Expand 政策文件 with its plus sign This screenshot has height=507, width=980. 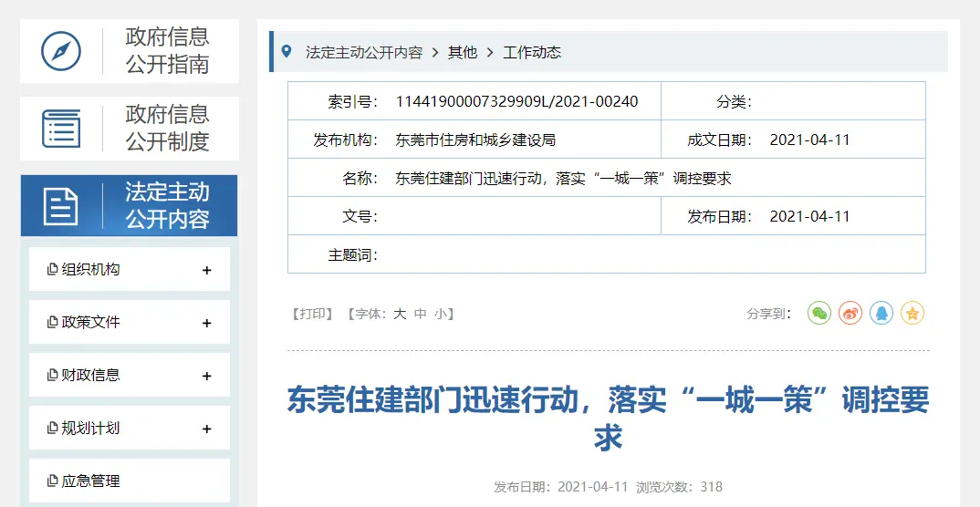click(207, 324)
